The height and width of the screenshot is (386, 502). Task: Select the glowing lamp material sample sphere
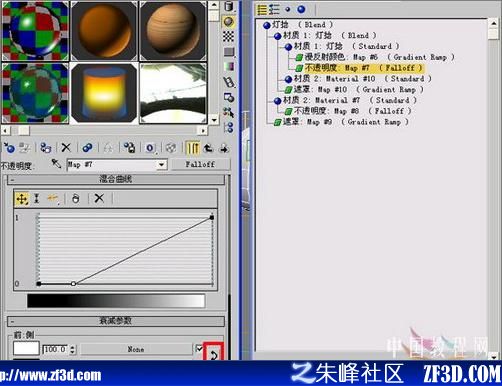tap(104, 93)
